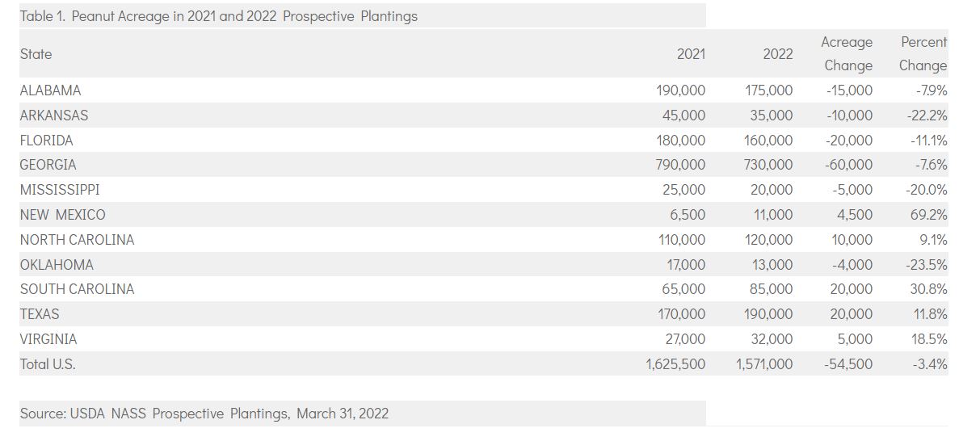Select the VIRGINIA row label
Viewport: 980px width, 441px height.
pos(48,339)
